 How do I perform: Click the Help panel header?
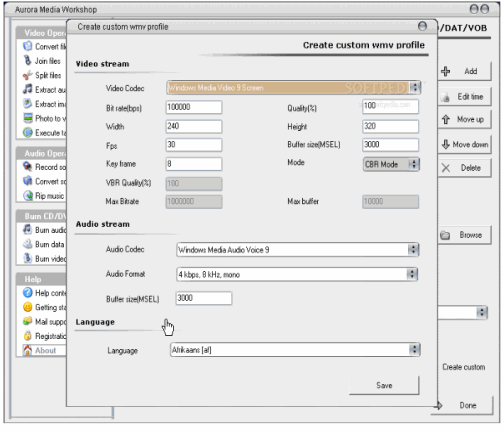(x=42, y=279)
